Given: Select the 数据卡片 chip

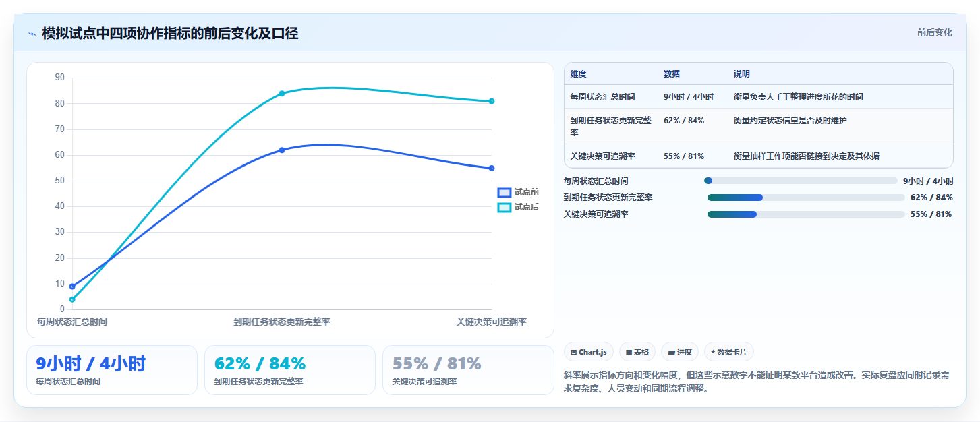Looking at the screenshot, I should point(729,352).
